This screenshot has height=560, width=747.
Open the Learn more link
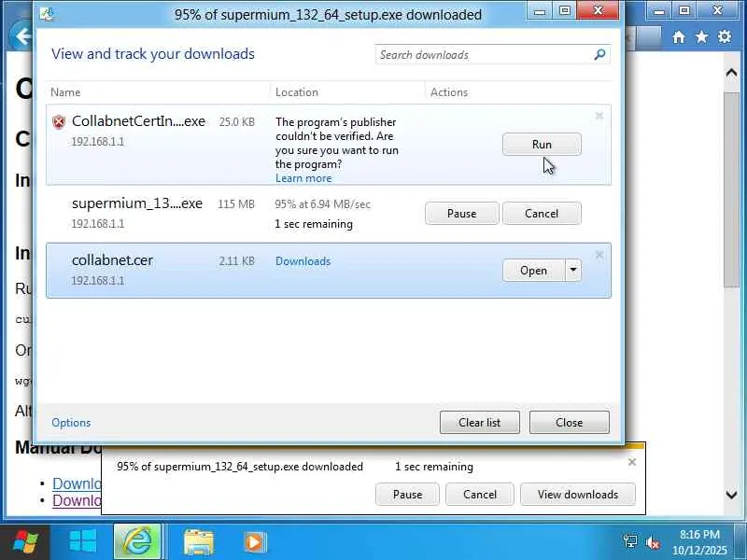pyautogui.click(x=303, y=178)
